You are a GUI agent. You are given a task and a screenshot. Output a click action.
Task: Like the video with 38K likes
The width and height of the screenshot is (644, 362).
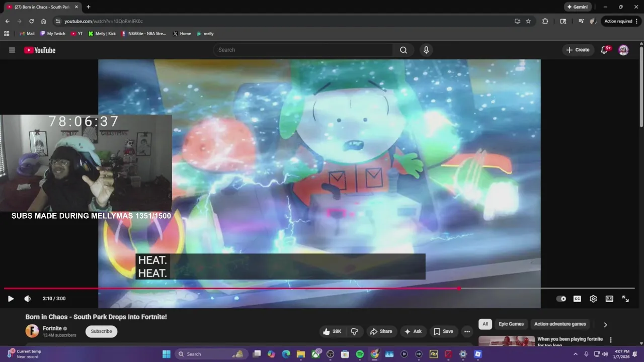click(332, 331)
